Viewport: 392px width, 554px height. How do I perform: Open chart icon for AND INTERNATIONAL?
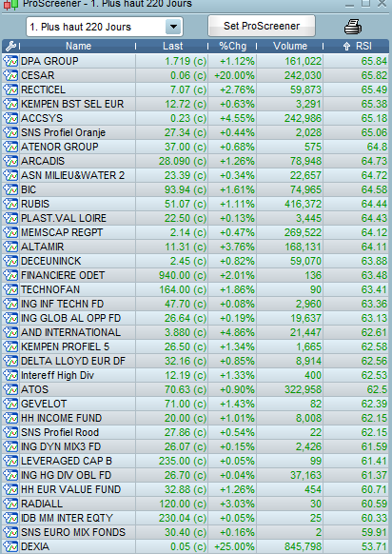click(10, 332)
